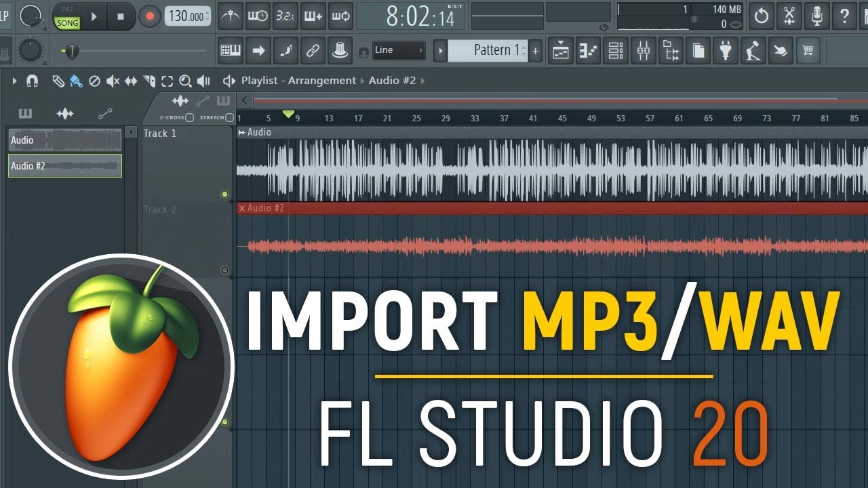
Task: Start playback with the play button
Action: pyautogui.click(x=95, y=16)
